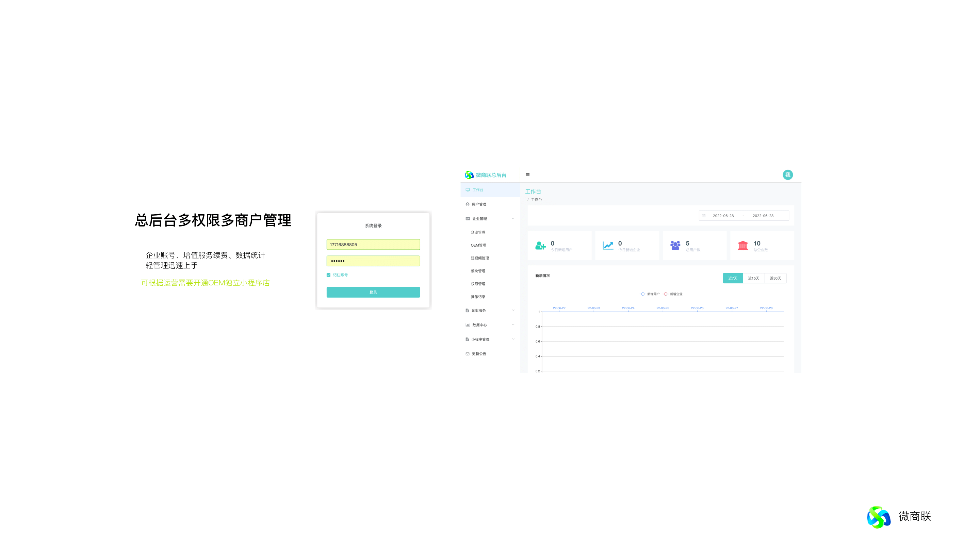The image size is (980, 551).
Task: Click the 新增情况 chart heading
Action: [542, 276]
